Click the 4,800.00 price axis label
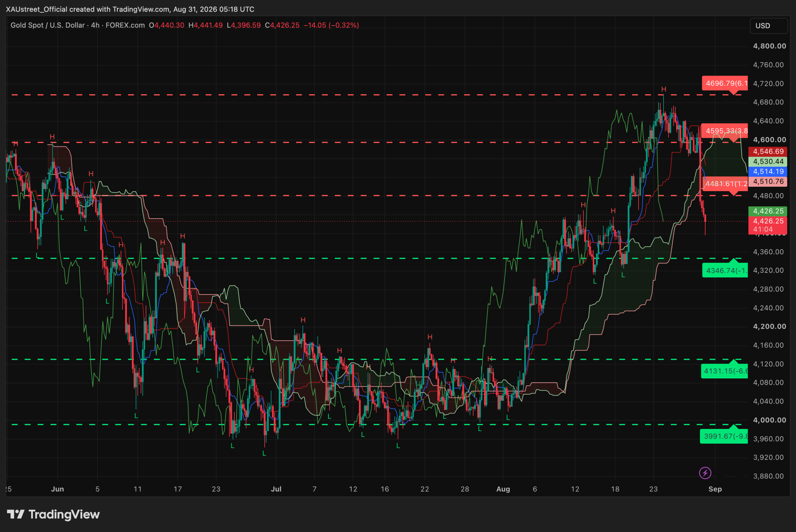This screenshot has width=796, height=532. (x=770, y=46)
